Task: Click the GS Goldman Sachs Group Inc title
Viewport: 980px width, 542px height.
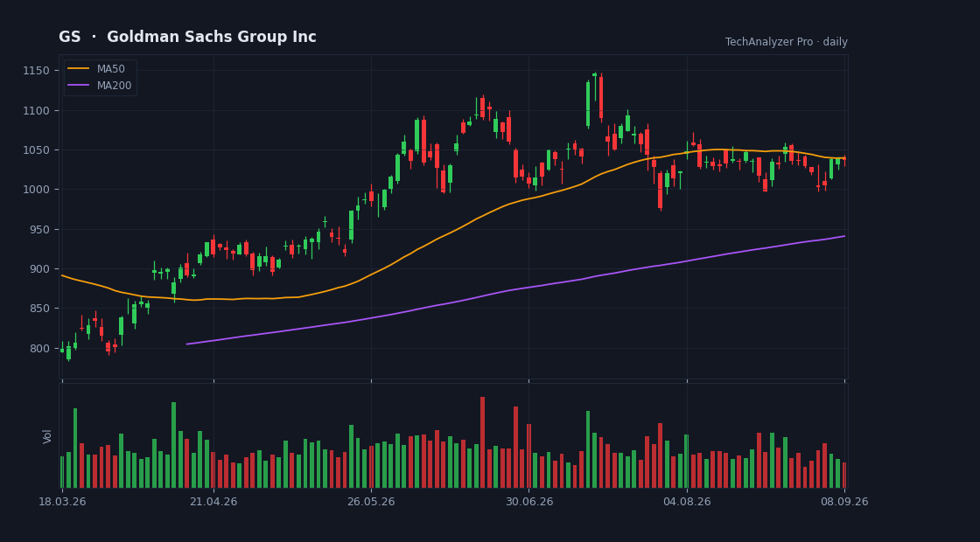Action: (187, 37)
